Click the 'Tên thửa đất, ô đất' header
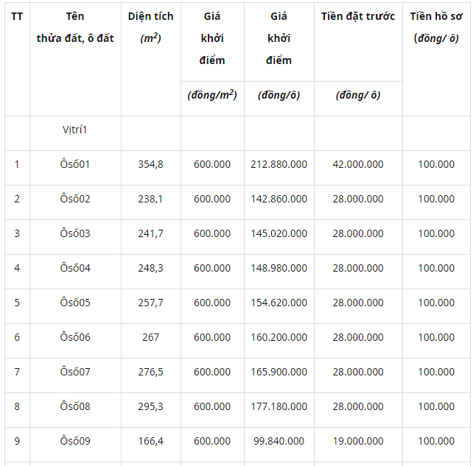The width and height of the screenshot is (476, 466). coord(75,27)
